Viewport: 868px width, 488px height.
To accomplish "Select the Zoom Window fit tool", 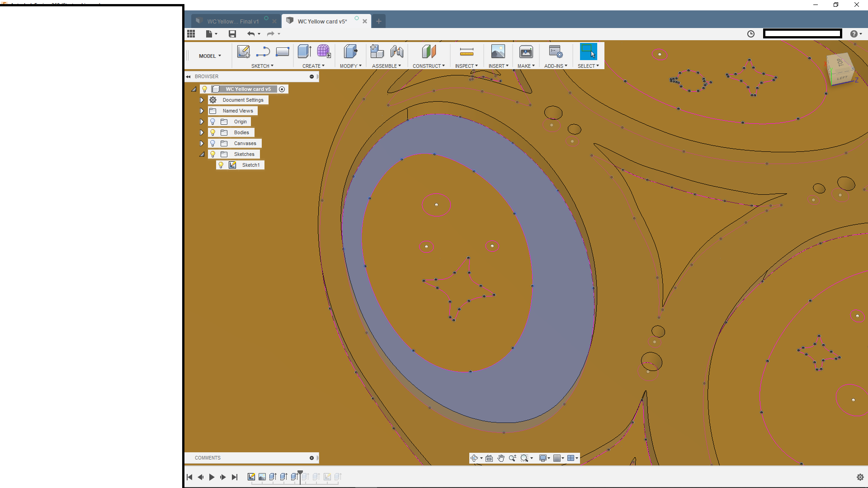I will pyautogui.click(x=524, y=458).
